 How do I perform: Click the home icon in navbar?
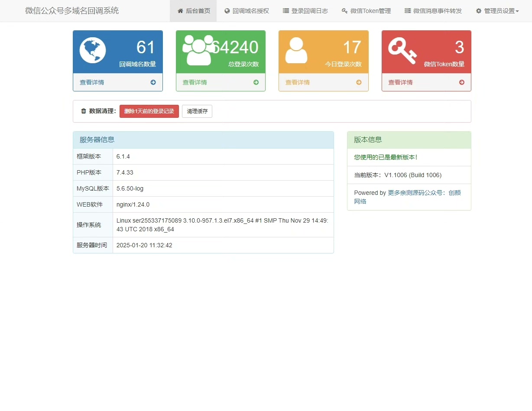click(180, 11)
